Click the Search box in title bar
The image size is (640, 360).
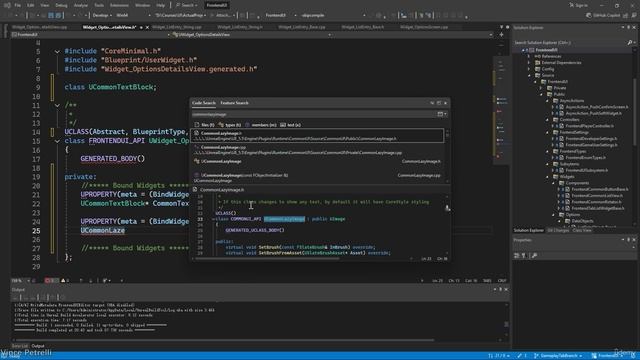click(187, 5)
